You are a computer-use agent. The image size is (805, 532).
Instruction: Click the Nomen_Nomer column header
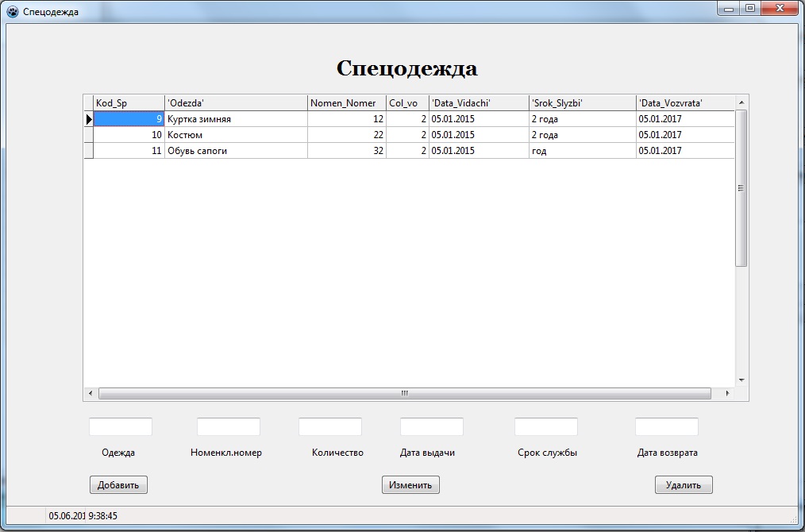tap(347, 102)
